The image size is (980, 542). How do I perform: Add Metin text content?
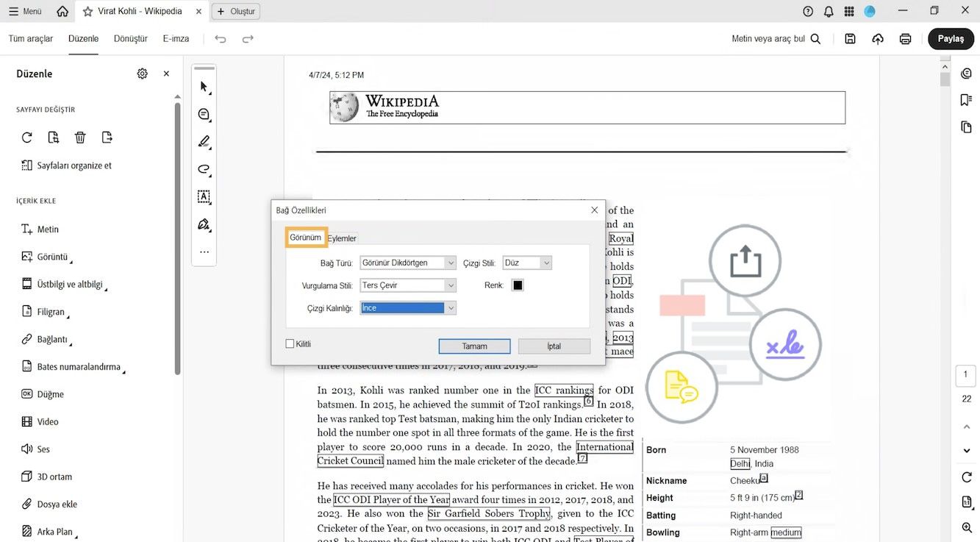click(x=40, y=229)
